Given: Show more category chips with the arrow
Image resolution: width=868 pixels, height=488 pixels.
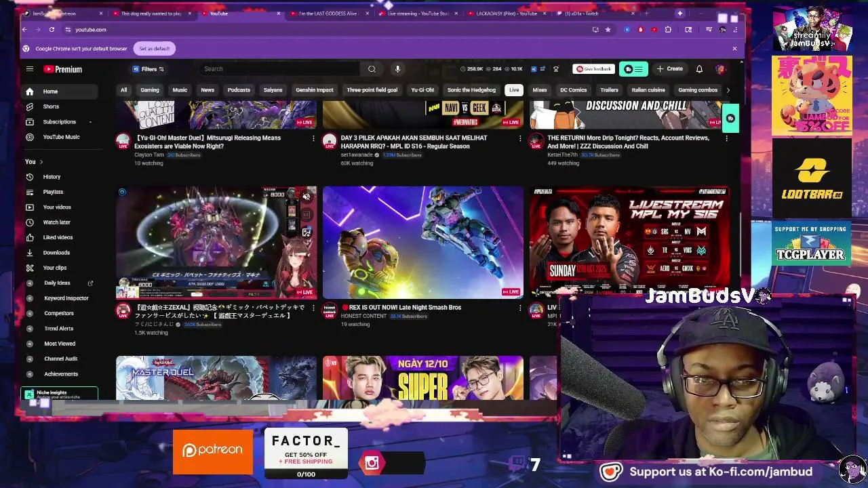Looking at the screenshot, I should pos(728,90).
